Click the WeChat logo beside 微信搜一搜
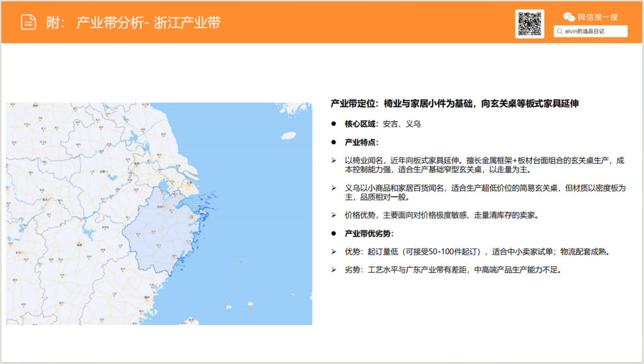The height and width of the screenshot is (364, 644). 569,17
